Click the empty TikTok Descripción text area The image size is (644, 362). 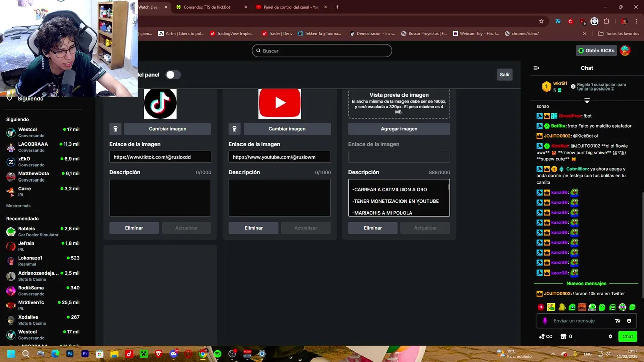pyautogui.click(x=160, y=198)
